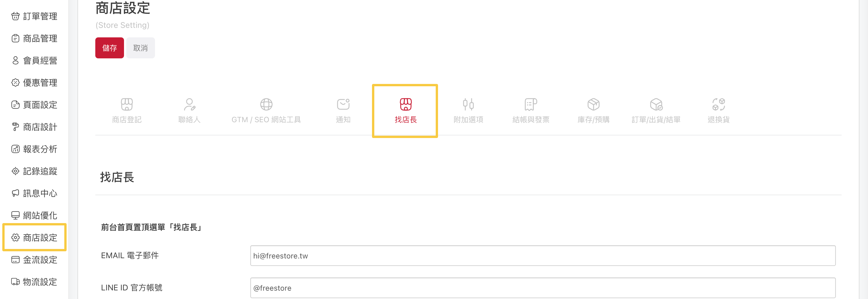Click the 庫存/預購 box icon

[593, 104]
